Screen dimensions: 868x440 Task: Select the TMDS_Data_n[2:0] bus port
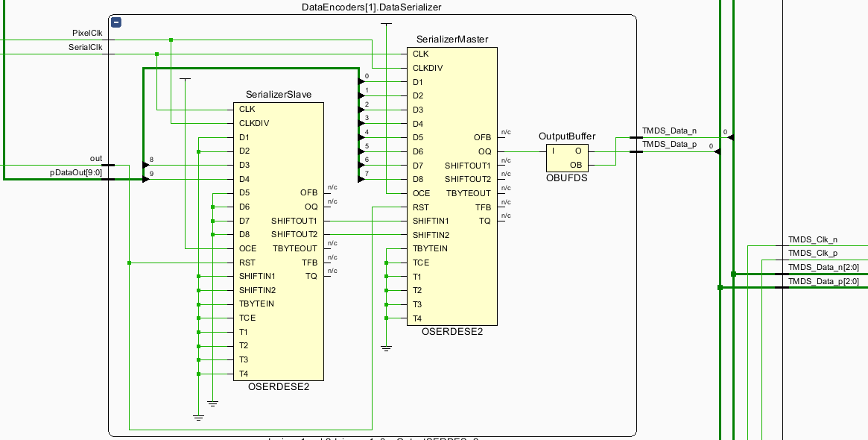824,267
